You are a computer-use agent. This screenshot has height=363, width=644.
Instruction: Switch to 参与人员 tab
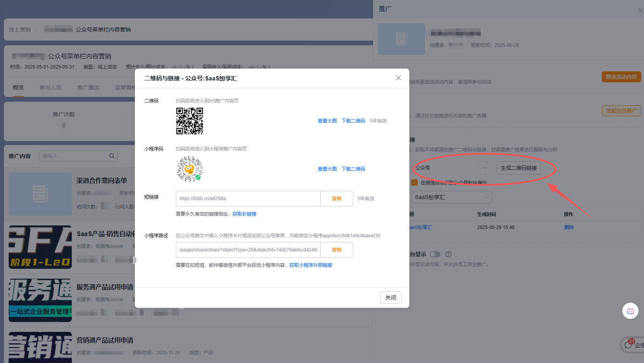50,87
